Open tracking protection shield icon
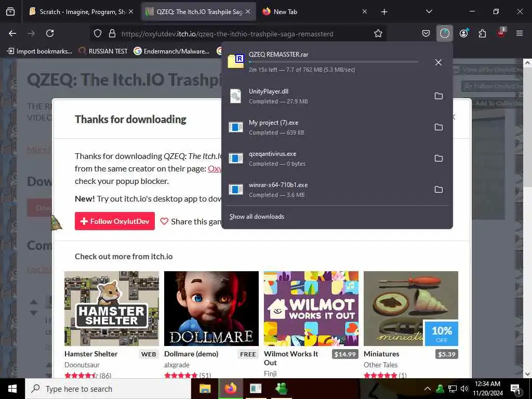Image resolution: width=532 pixels, height=399 pixels. click(x=98, y=34)
